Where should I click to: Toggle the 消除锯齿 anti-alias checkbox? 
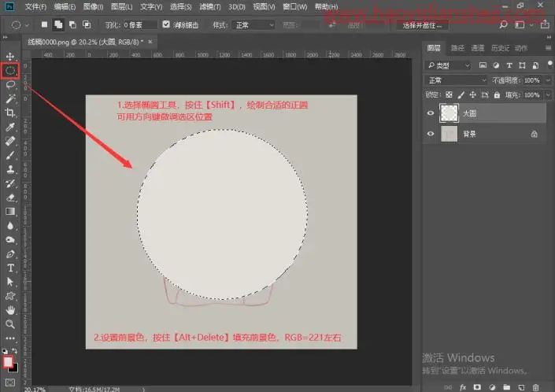(166, 24)
